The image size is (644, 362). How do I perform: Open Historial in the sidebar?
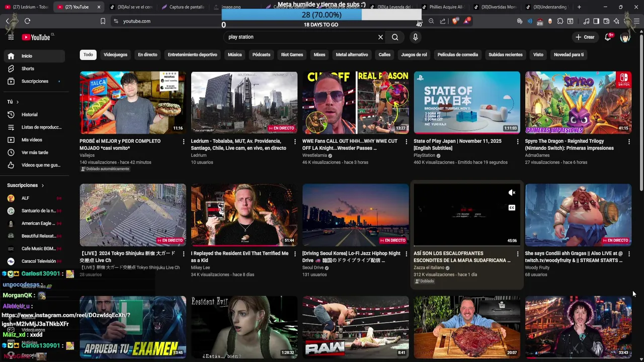pyautogui.click(x=35, y=115)
